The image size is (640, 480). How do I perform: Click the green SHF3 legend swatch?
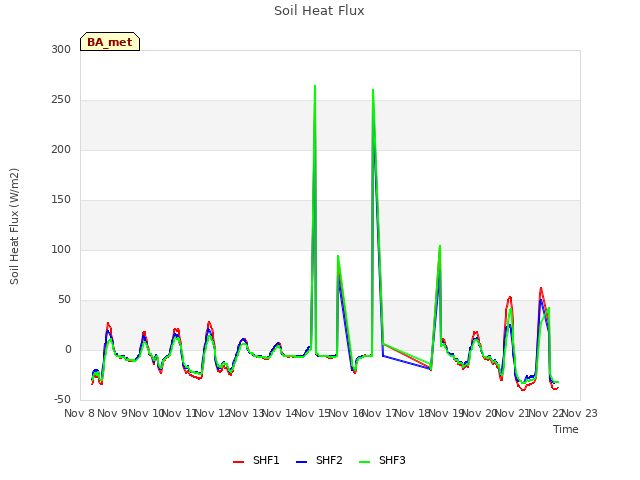[x=364, y=462]
